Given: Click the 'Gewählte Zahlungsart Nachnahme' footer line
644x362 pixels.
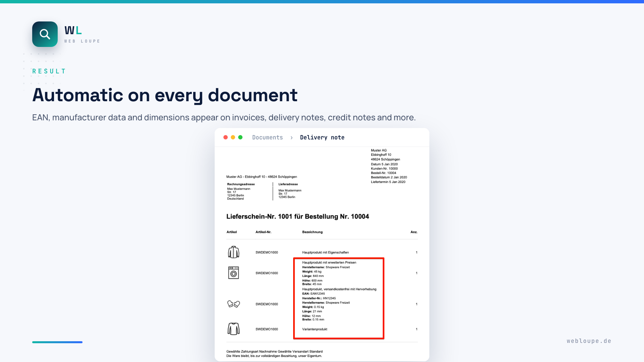Looking at the screenshot, I should click(x=274, y=352).
